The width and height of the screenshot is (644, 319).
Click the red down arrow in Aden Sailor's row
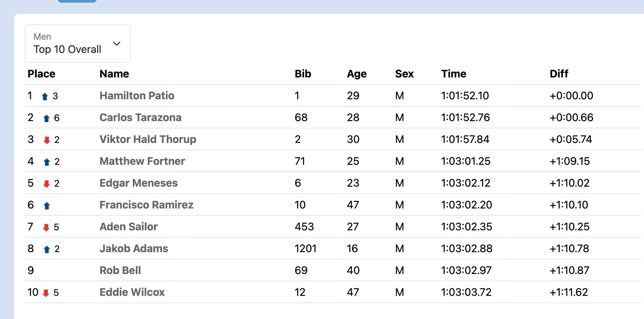(46, 227)
